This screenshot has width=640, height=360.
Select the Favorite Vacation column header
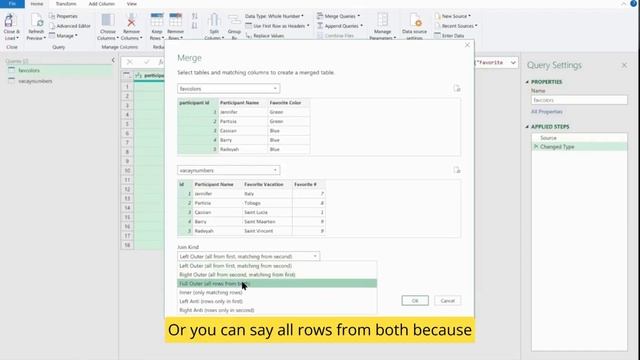tap(267, 184)
